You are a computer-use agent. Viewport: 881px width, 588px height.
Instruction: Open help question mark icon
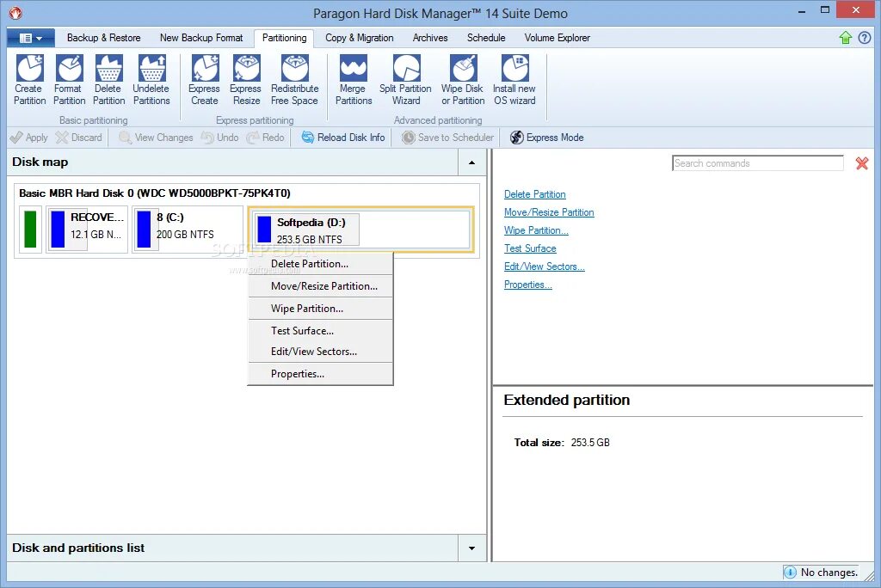(864, 38)
